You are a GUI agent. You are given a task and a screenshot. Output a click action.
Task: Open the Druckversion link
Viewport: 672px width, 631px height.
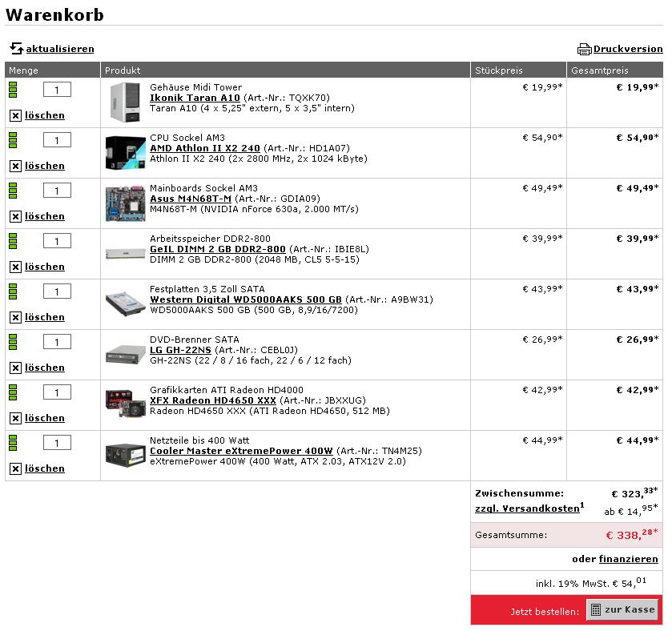[x=628, y=49]
